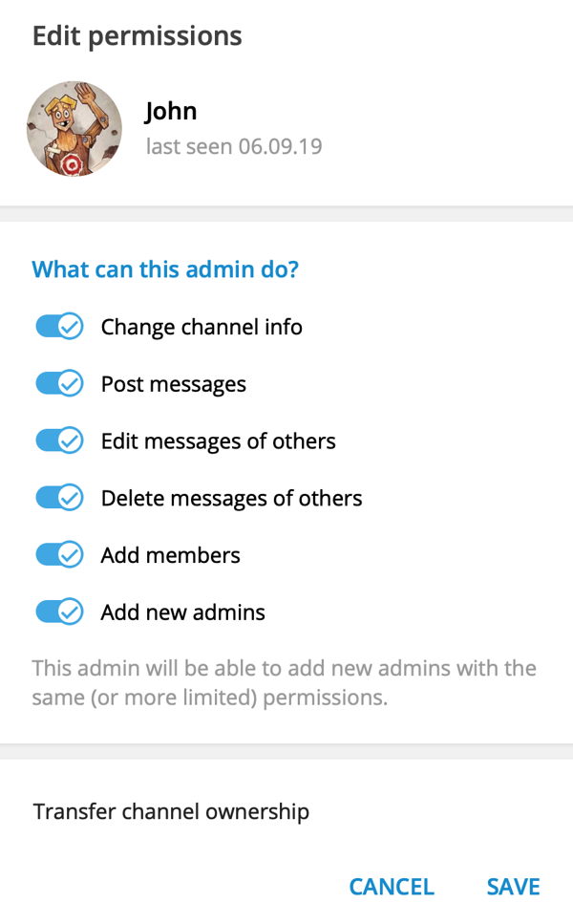Click the 'Delete messages of others' label
Image resolution: width=573 pixels, height=924 pixels.
coord(232,498)
